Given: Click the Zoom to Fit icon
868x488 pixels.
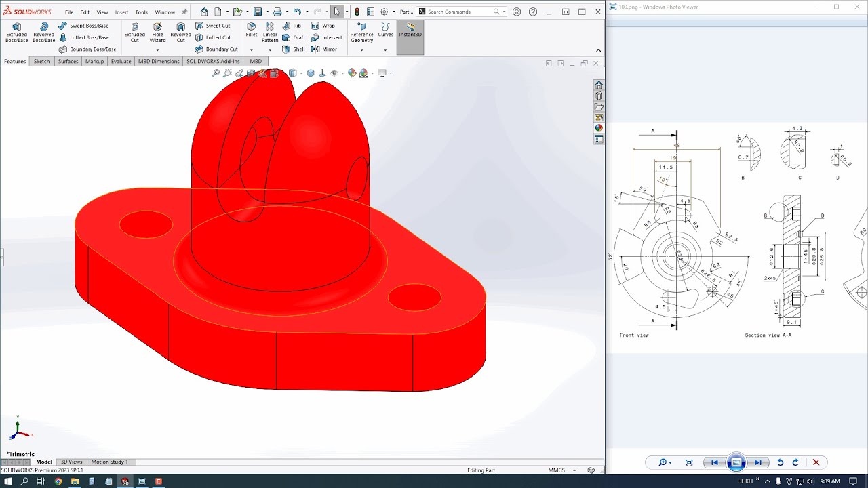Looking at the screenshot, I should [216, 73].
